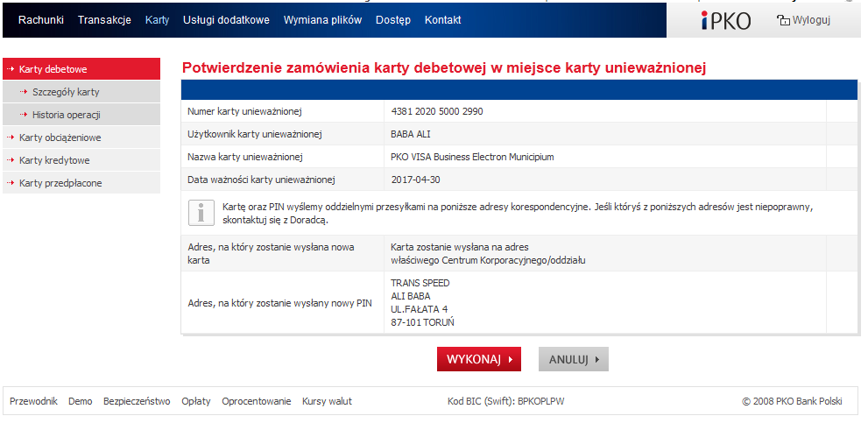Open the Rachunki menu

pyautogui.click(x=41, y=20)
